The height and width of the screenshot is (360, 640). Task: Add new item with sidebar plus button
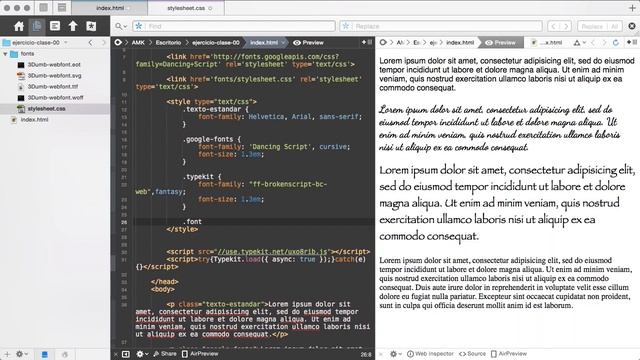pyautogui.click(x=7, y=354)
